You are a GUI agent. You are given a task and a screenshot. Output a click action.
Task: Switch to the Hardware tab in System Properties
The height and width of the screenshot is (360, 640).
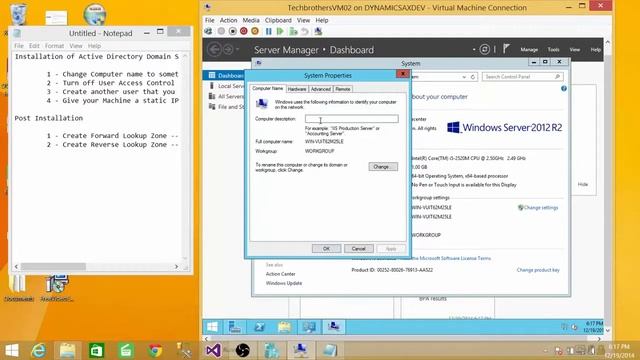297,89
